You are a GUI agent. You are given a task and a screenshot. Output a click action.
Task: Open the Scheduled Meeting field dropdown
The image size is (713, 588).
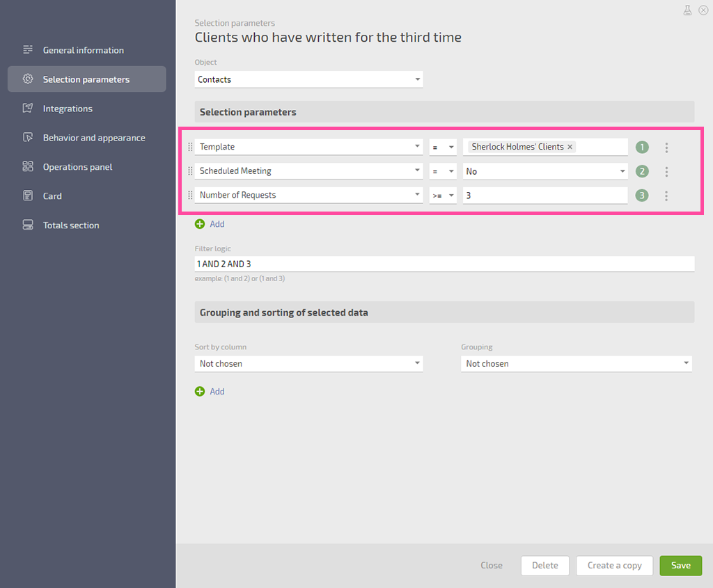point(308,171)
